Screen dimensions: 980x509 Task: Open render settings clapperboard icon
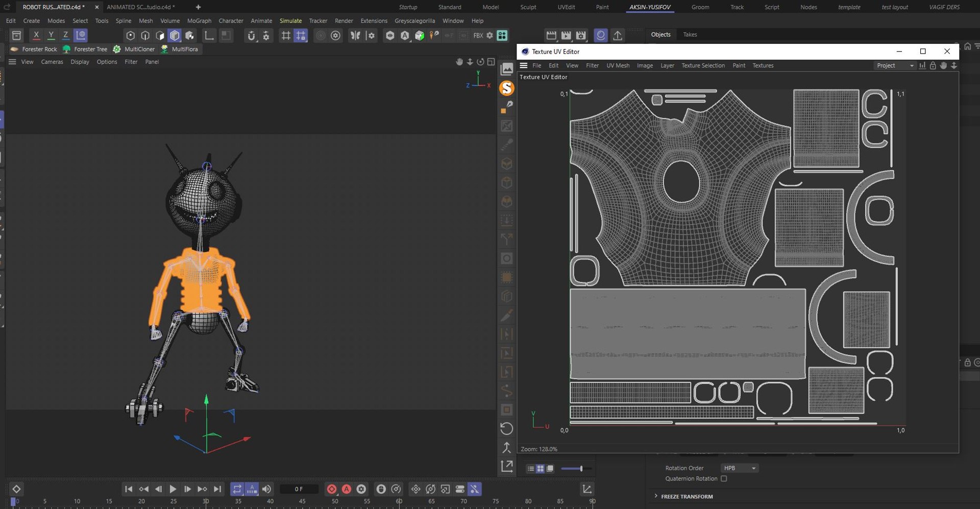tap(581, 35)
